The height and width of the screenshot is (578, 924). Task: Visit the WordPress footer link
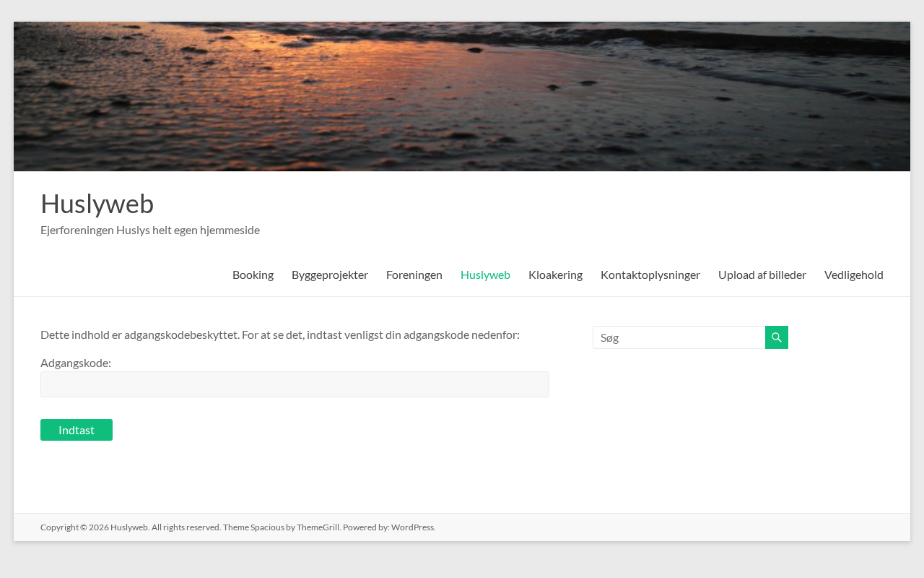(412, 527)
